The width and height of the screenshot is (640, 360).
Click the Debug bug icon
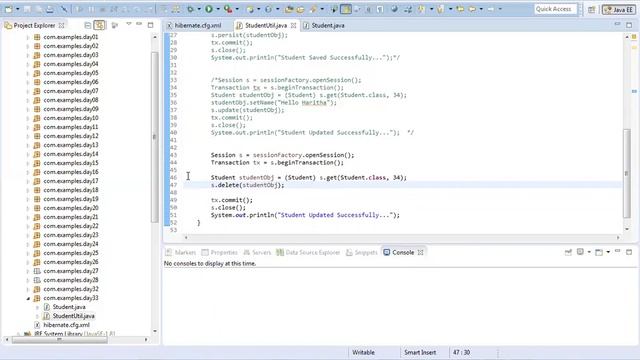[x=191, y=9]
